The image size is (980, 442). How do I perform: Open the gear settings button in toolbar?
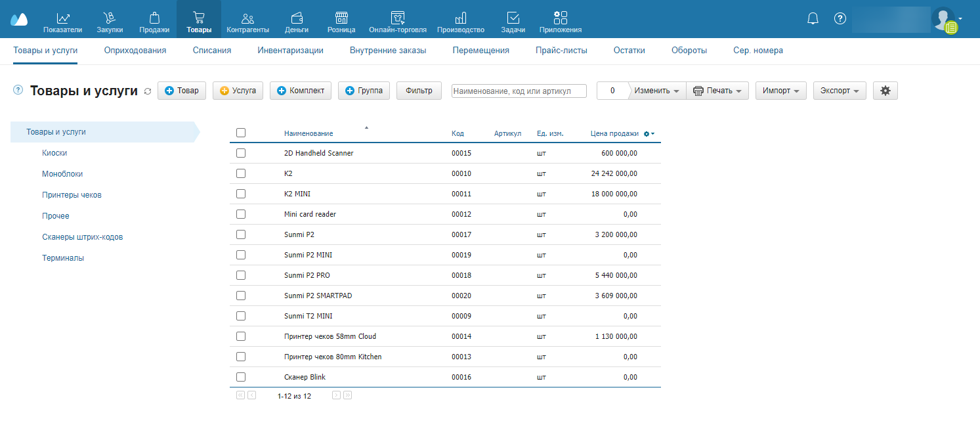[x=885, y=91]
